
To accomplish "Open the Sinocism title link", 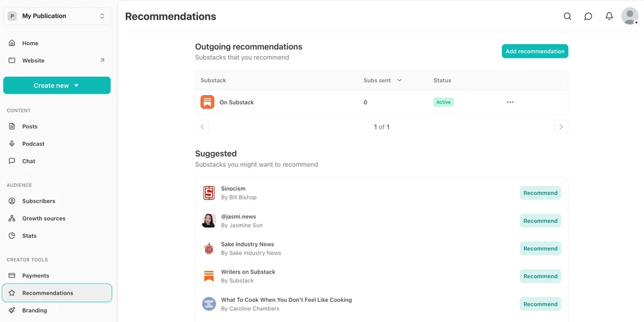I will click(233, 189).
